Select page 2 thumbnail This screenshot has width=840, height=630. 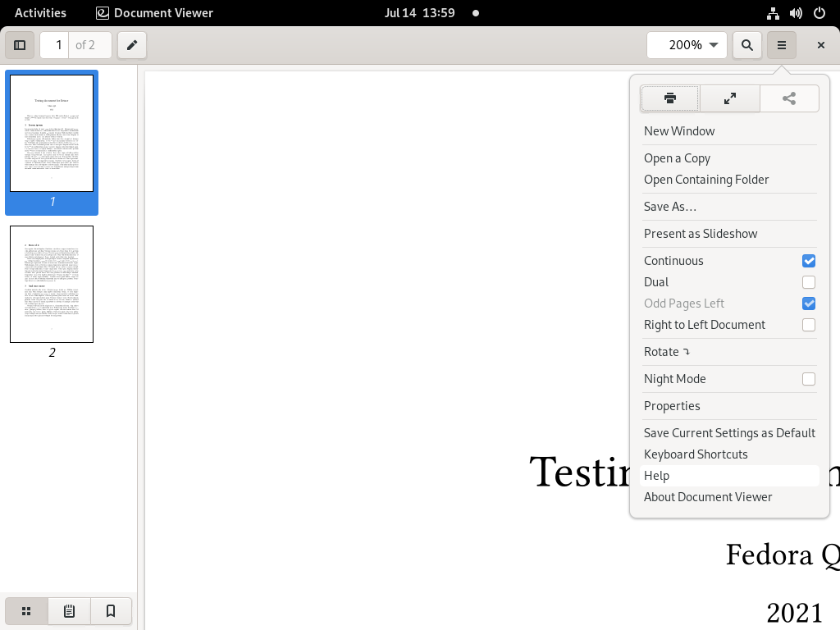click(x=52, y=284)
